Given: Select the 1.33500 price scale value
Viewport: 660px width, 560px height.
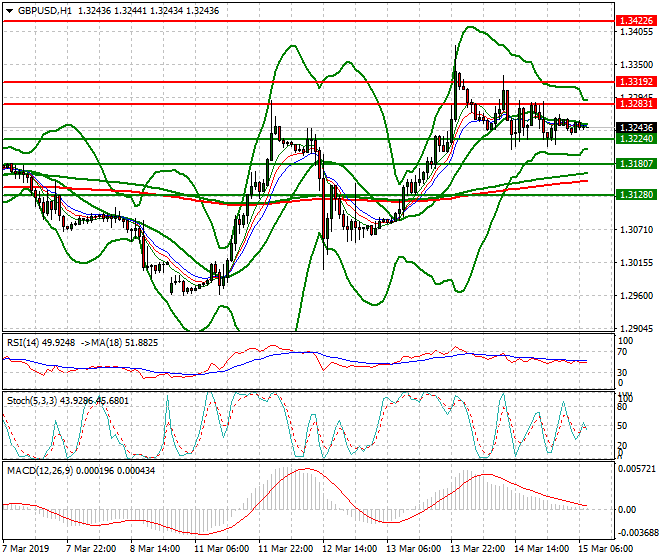Looking at the screenshot, I should coord(637,65).
